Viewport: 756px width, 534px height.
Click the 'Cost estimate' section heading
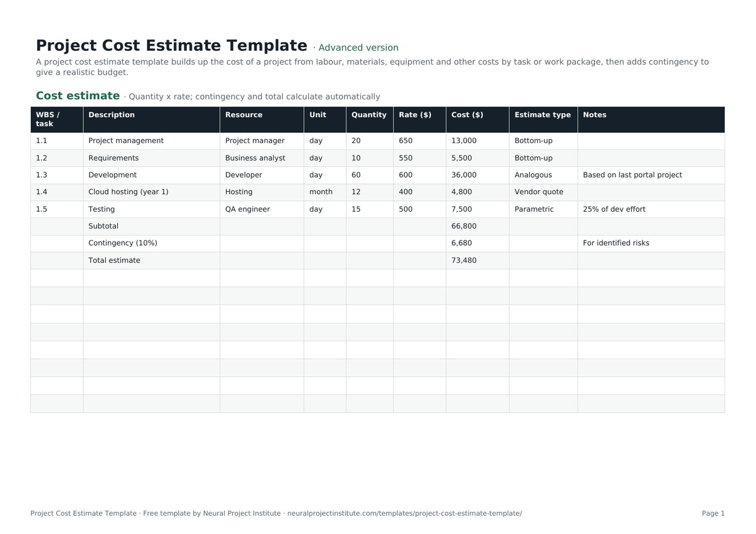pos(78,96)
